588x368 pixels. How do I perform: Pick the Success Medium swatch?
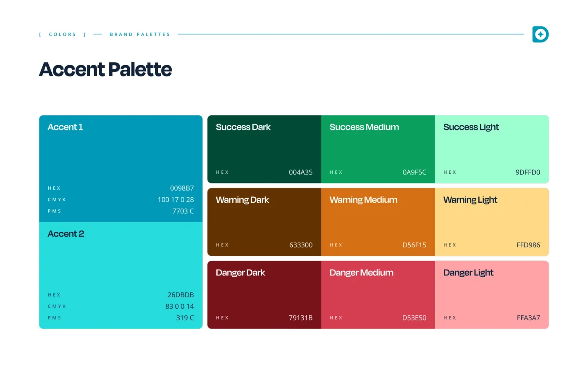pos(378,149)
